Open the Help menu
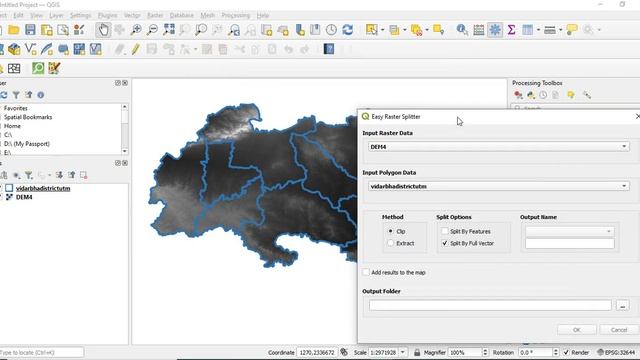Viewport: 640px width, 360px height. tap(262, 15)
